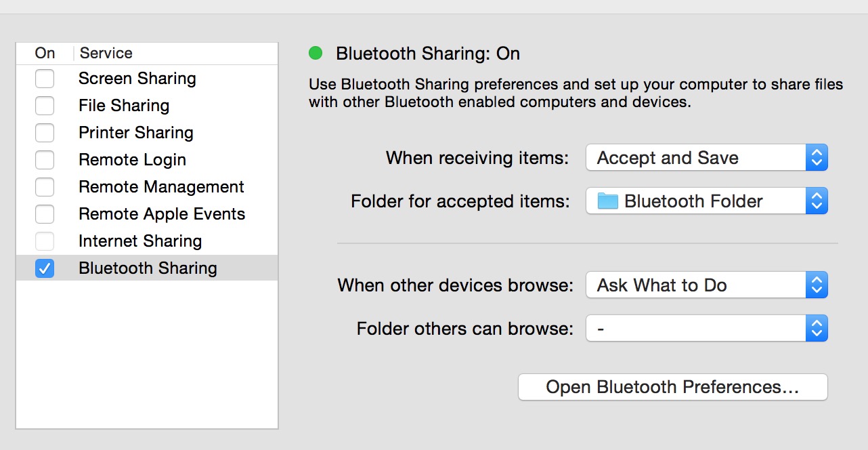Select the Remote Login service row
Screen dimensions: 868x450
[132, 160]
